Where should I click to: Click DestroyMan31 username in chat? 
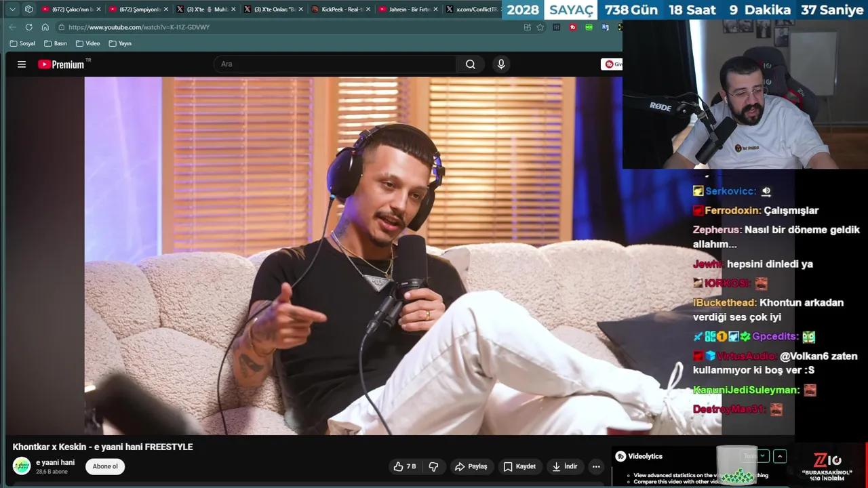click(x=729, y=409)
